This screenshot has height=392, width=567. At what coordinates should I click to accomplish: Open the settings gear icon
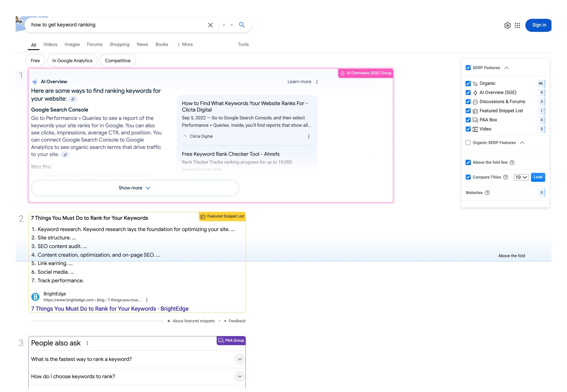tap(507, 25)
